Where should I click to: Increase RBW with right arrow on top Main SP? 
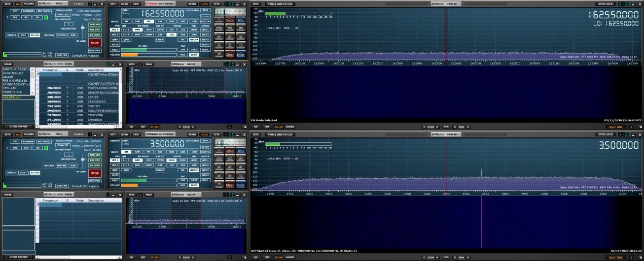[467, 127]
